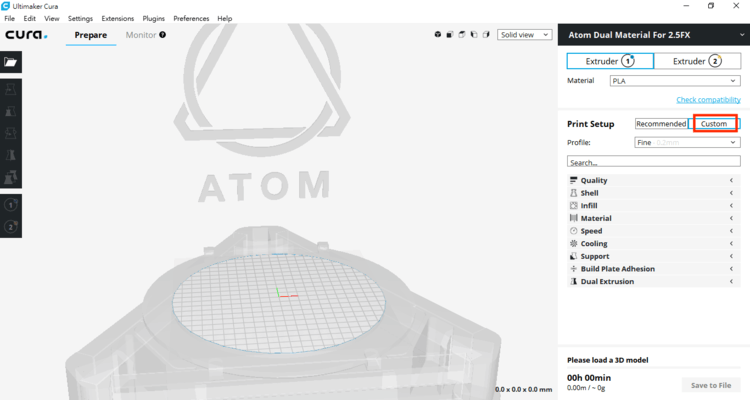Switch camera to top view icon
This screenshot has height=400, width=750.
462,34
